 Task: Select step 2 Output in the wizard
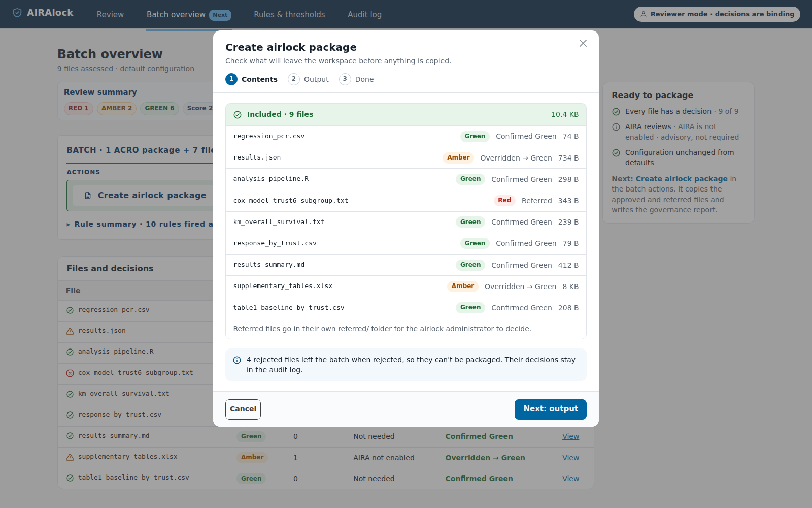coord(308,79)
